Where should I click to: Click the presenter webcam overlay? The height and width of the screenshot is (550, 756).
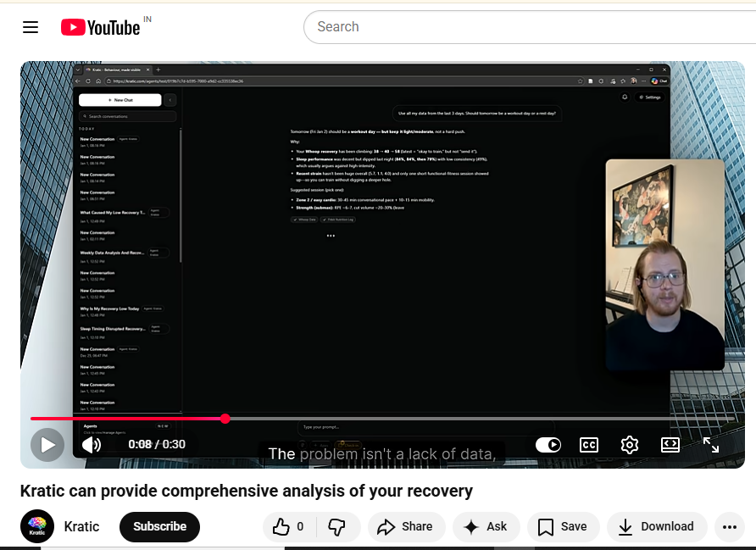click(664, 264)
